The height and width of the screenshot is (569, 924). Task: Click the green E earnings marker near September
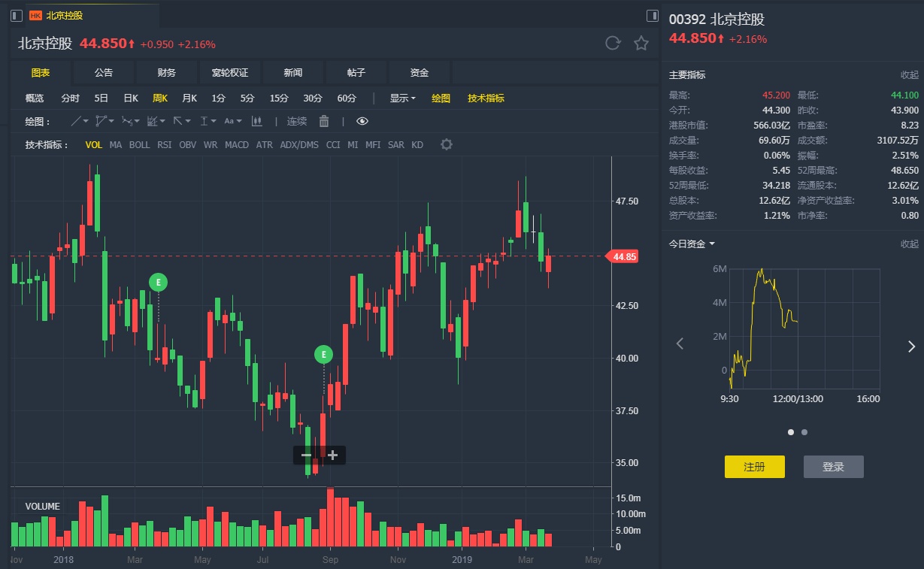pos(323,354)
